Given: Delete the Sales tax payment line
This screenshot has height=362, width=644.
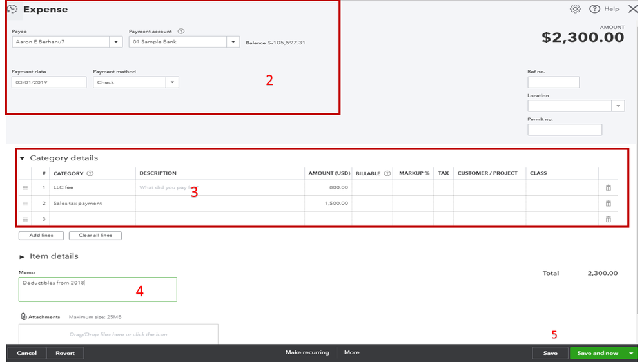Looking at the screenshot, I should click(609, 204).
